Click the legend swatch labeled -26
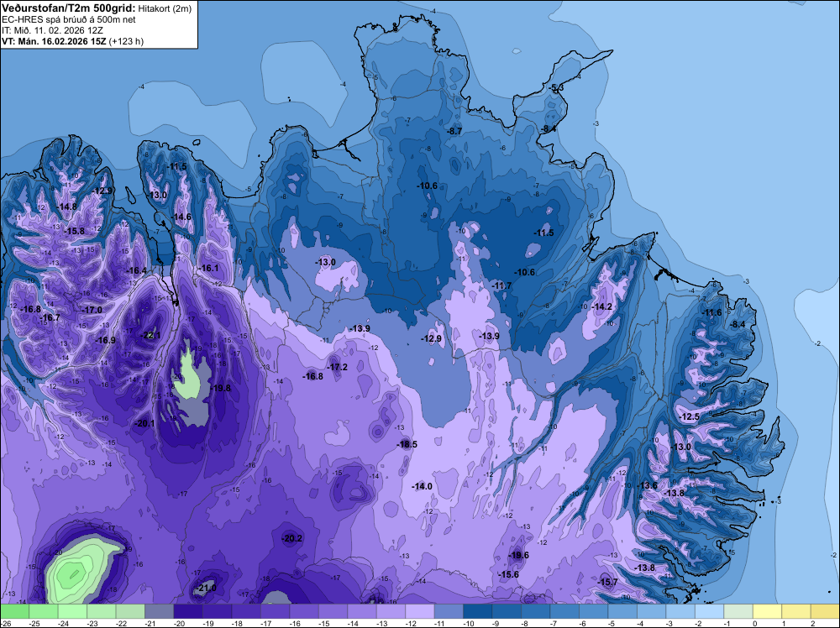The width and height of the screenshot is (840, 628). (x=14, y=611)
